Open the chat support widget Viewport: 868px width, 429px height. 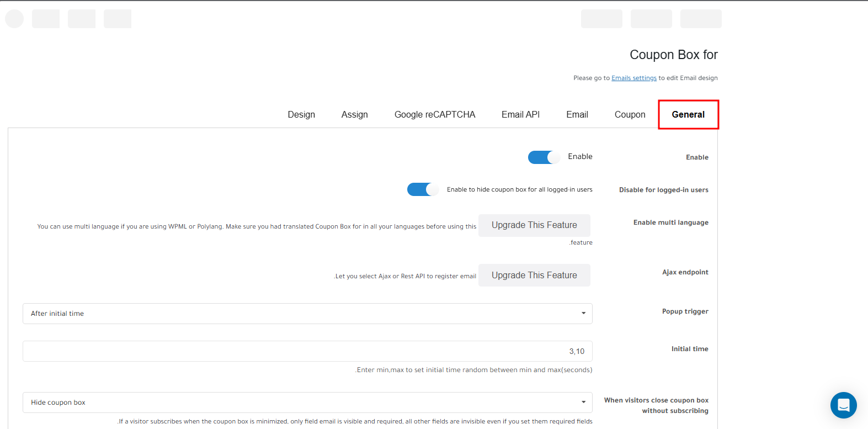pos(843,405)
